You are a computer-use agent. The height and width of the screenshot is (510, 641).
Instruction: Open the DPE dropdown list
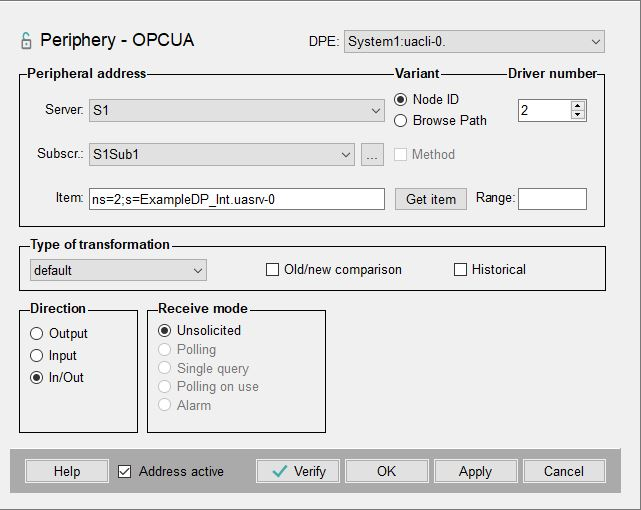tap(595, 42)
